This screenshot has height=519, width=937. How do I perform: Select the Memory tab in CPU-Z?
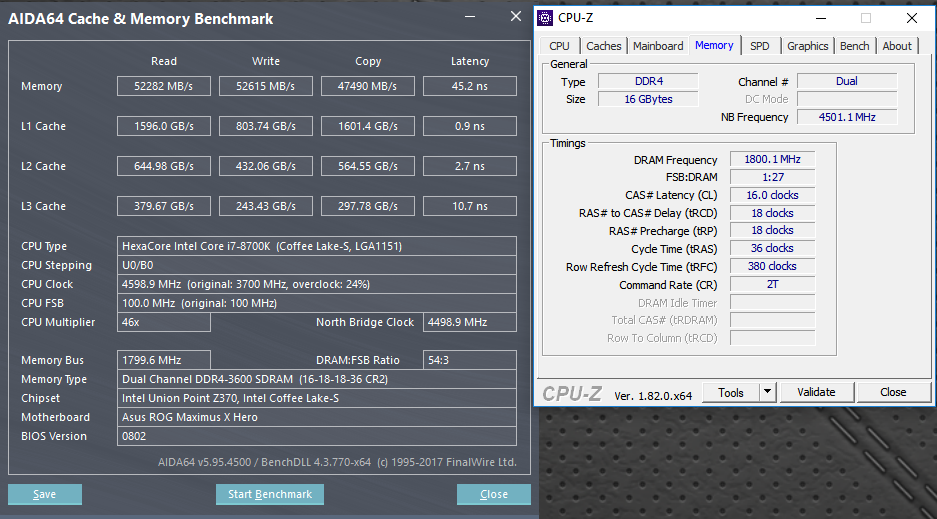click(714, 45)
